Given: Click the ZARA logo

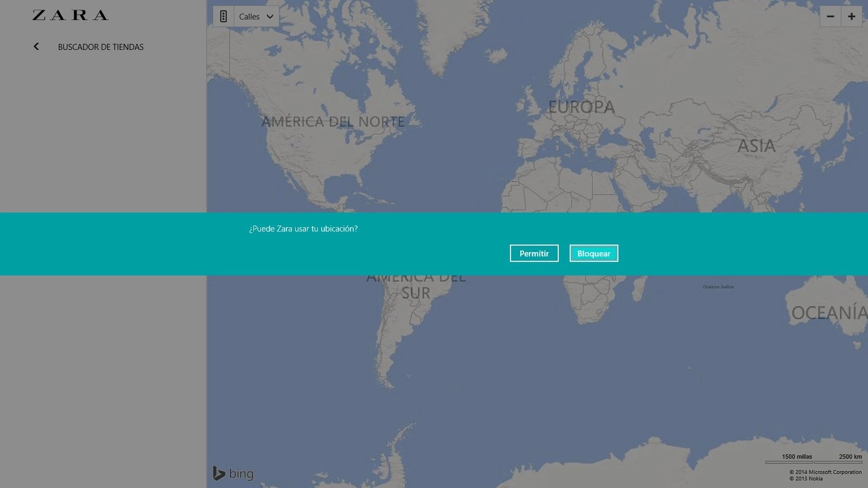Looking at the screenshot, I should pos(70,15).
